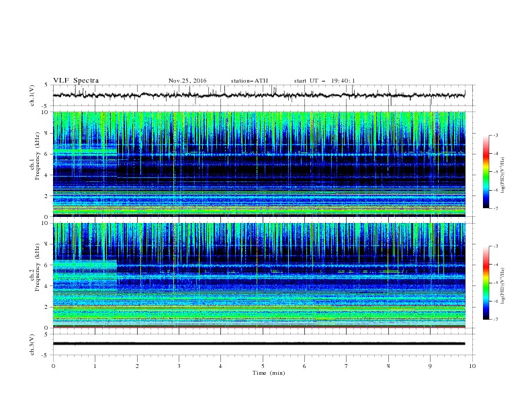The height and width of the screenshot is (411, 532).
Task: Click inside the ch.1 spectrogram panel
Action: tap(259, 164)
